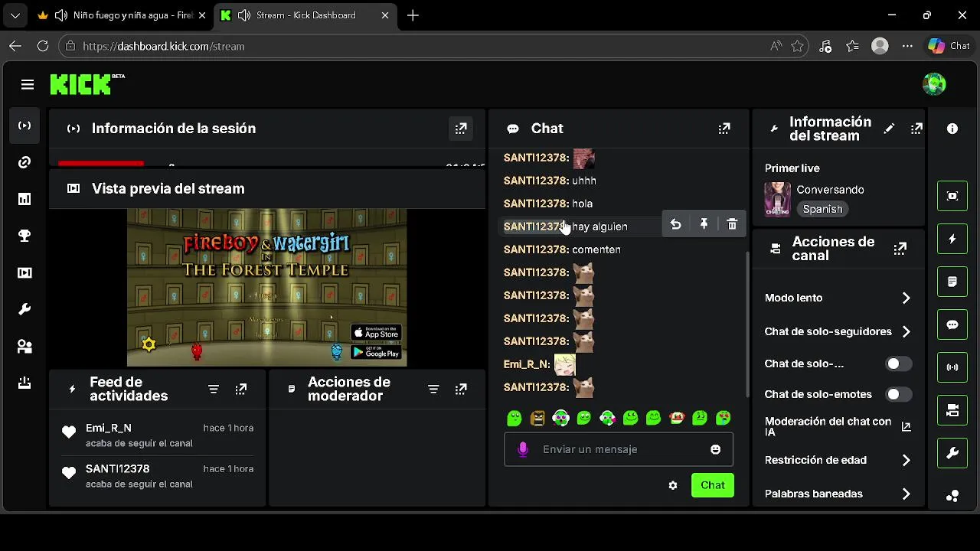The image size is (980, 551).
Task: Open the user profile avatar menu
Action: (934, 84)
